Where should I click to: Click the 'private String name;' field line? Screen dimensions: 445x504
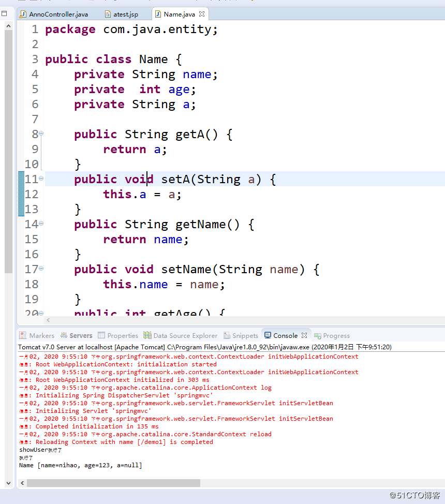pyautogui.click(x=146, y=74)
